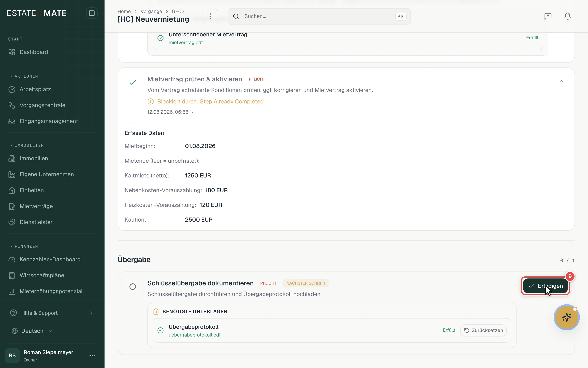Reset the Übergabeprotokoll with Zurücksetzen
This screenshot has width=588, height=368.
pos(483,330)
